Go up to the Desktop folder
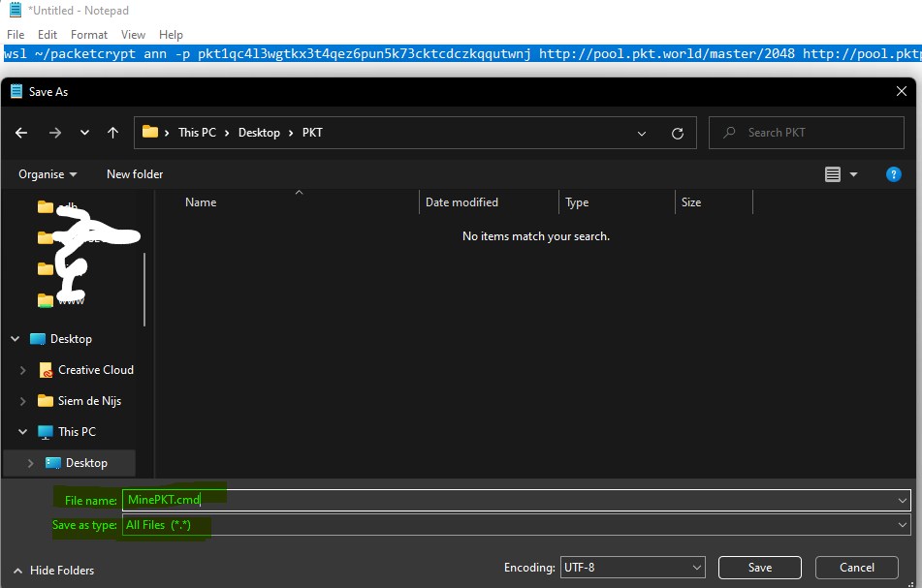The height and width of the screenshot is (588, 922). (x=112, y=133)
